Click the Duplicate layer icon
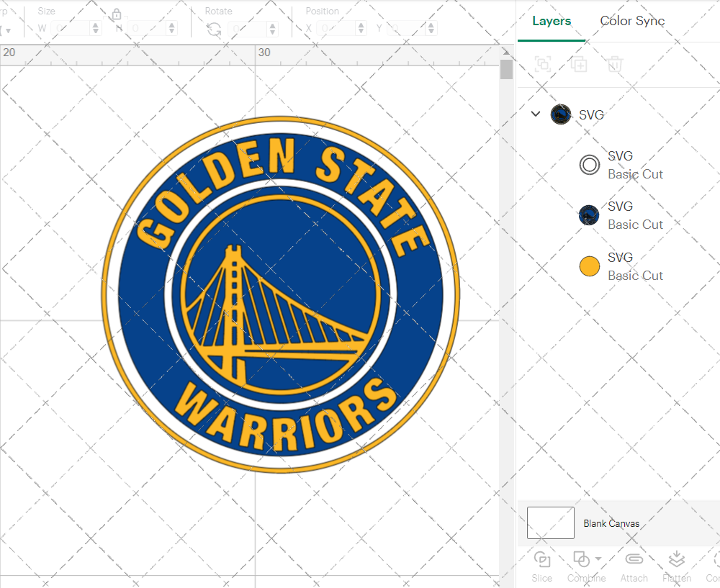The height and width of the screenshot is (588, 720). click(579, 64)
